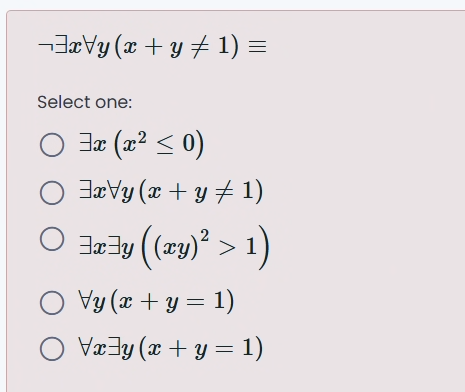This screenshot has width=465, height=392.
Task: Select the radio button for ∀x∃y(x+y=1)
Action: 52,349
